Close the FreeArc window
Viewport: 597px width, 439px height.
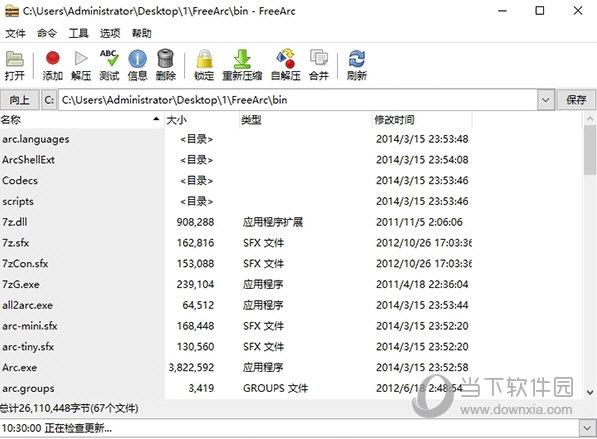tap(578, 11)
